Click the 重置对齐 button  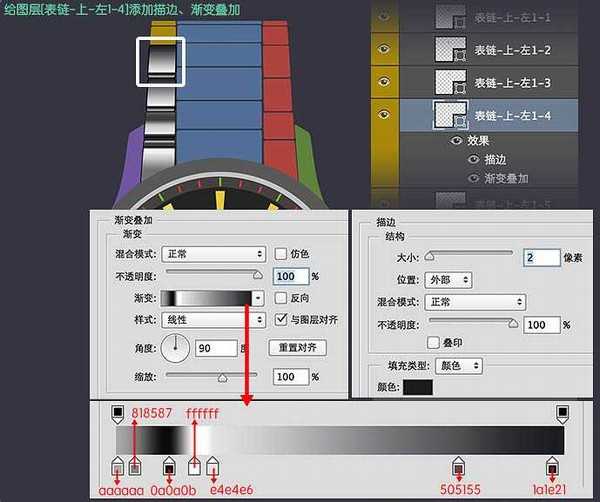297,348
